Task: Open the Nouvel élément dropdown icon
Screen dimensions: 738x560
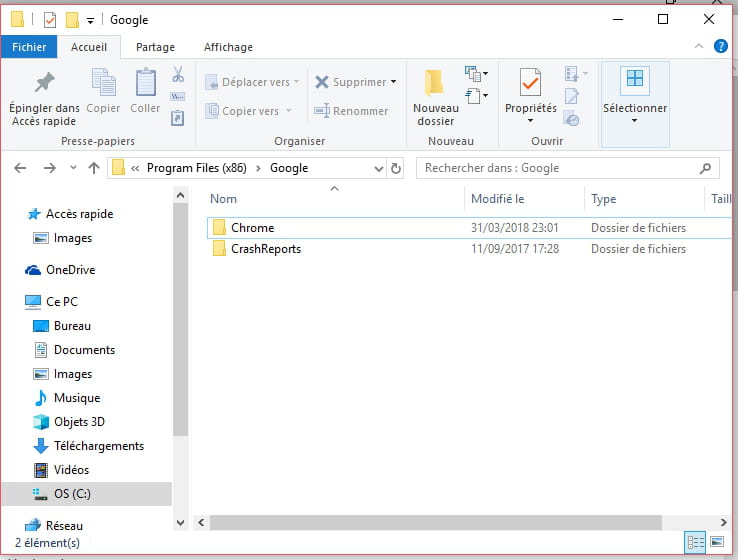Action: point(476,74)
